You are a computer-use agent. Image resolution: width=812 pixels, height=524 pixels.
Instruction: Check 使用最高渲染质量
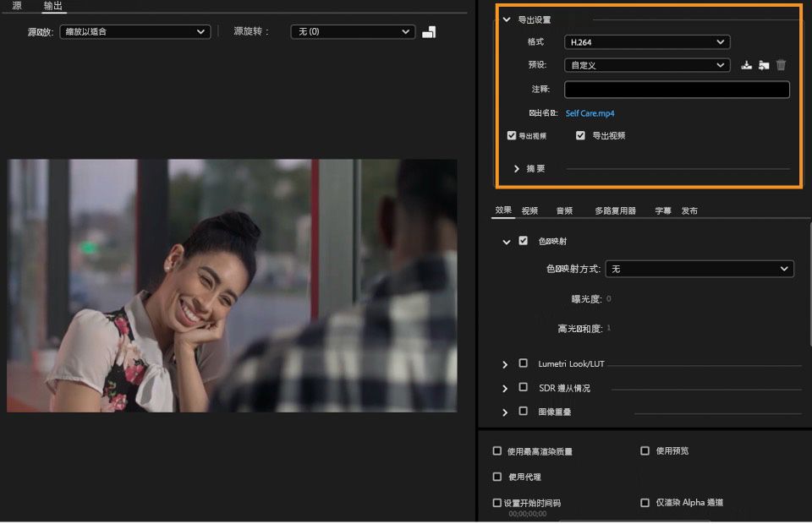497,451
